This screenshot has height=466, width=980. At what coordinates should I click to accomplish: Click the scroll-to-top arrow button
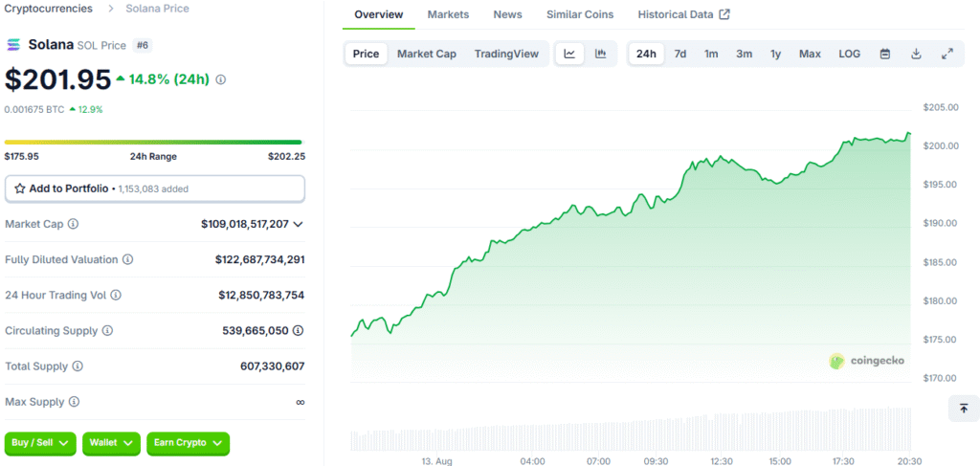pos(964,409)
